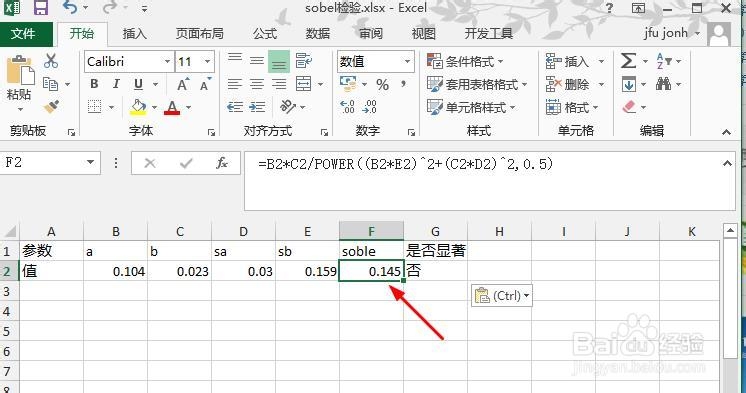This screenshot has width=746, height=393.
Task: Click the 条件格式 button
Action: coord(465,61)
